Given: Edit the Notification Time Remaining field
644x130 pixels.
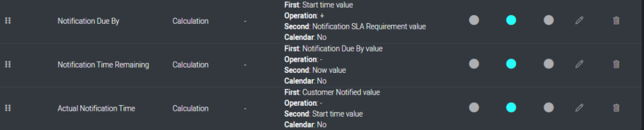Looking at the screenshot, I should click(580, 64).
